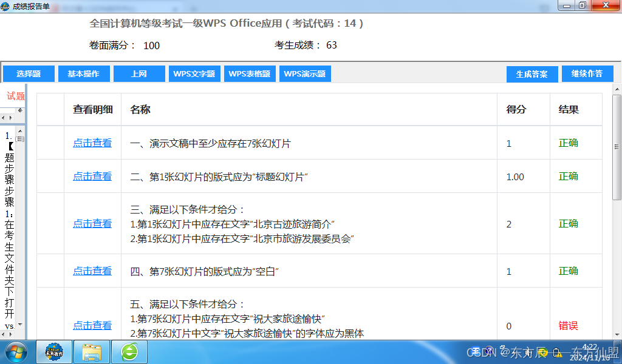Click the 成绩报告单 window title icon
Screen dimensions: 622x364
[5, 6]
